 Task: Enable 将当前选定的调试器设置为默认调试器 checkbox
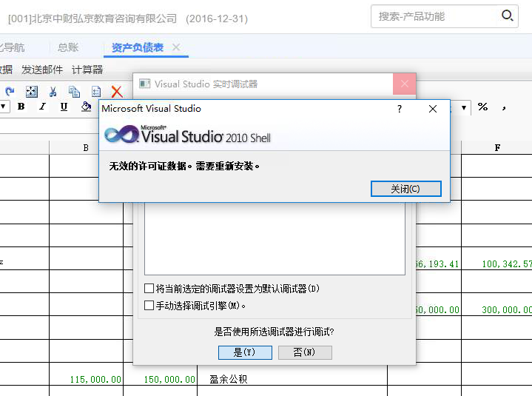149,289
